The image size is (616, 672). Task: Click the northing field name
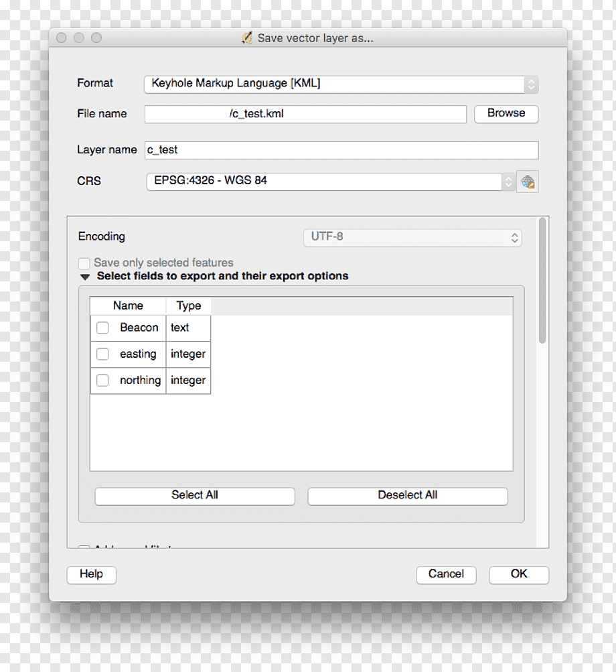pyautogui.click(x=140, y=381)
